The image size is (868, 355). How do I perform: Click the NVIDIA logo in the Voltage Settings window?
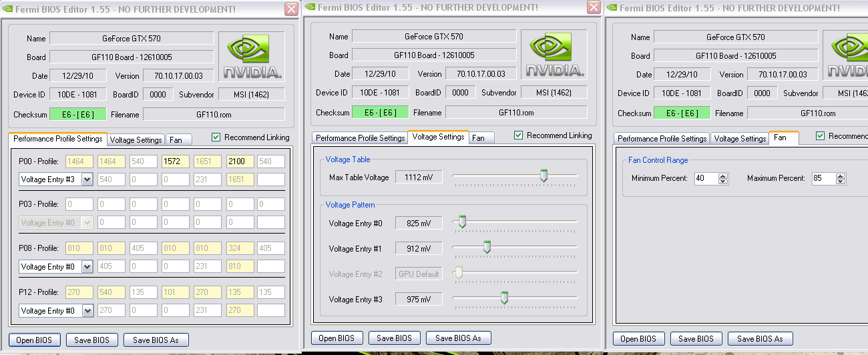pos(554,55)
